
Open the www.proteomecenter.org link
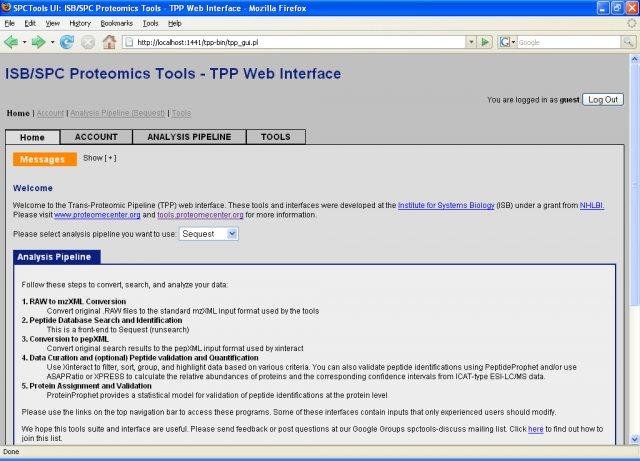(x=97, y=214)
